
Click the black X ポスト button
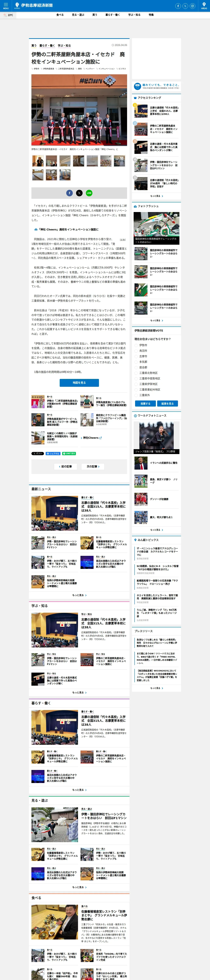[x=38, y=453]
